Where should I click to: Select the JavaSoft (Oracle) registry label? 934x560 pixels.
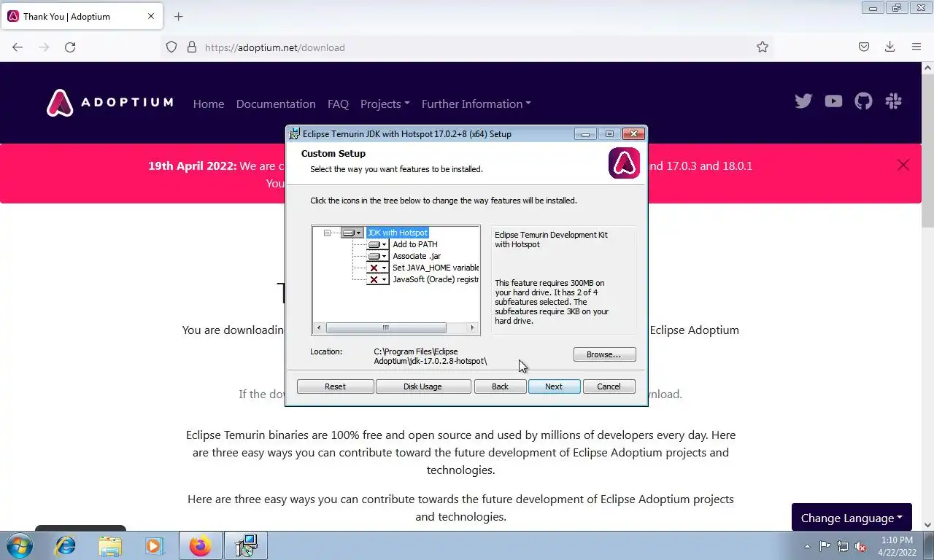click(x=436, y=279)
